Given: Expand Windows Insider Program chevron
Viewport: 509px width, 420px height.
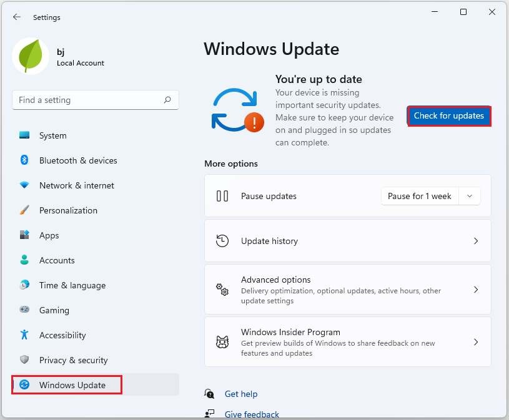Looking at the screenshot, I should pyautogui.click(x=476, y=342).
